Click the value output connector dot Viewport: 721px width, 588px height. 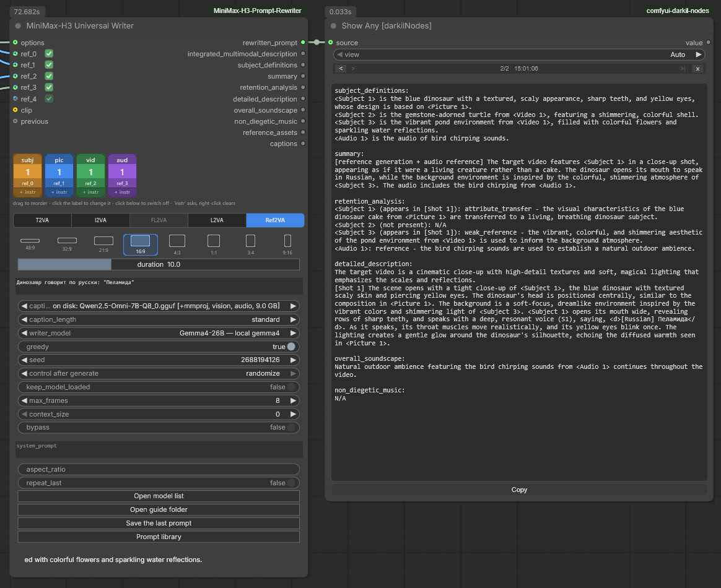tap(708, 42)
